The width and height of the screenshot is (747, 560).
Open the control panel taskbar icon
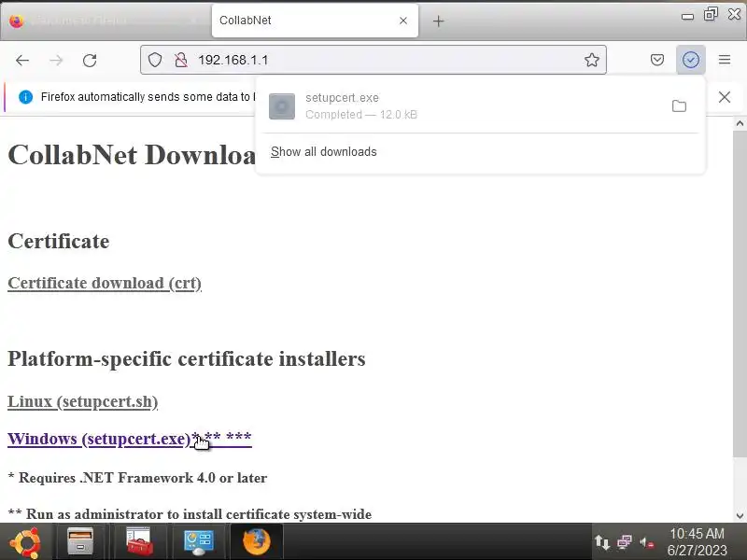pos(198,541)
